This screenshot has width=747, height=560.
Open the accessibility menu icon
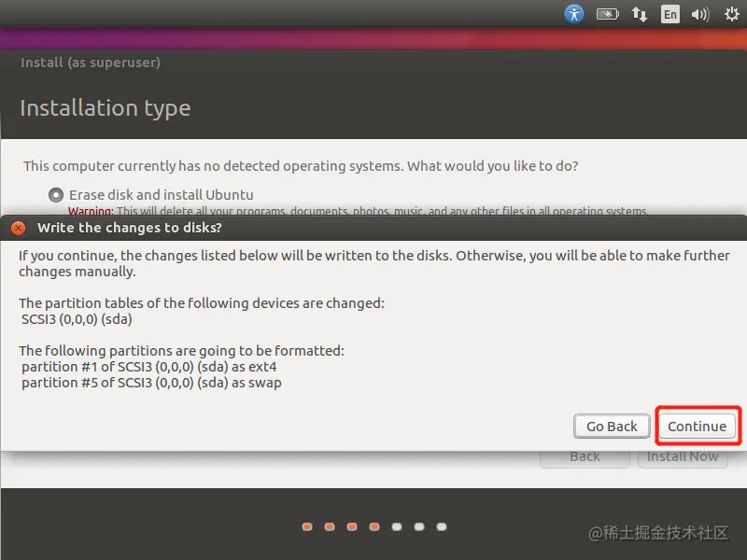[574, 14]
